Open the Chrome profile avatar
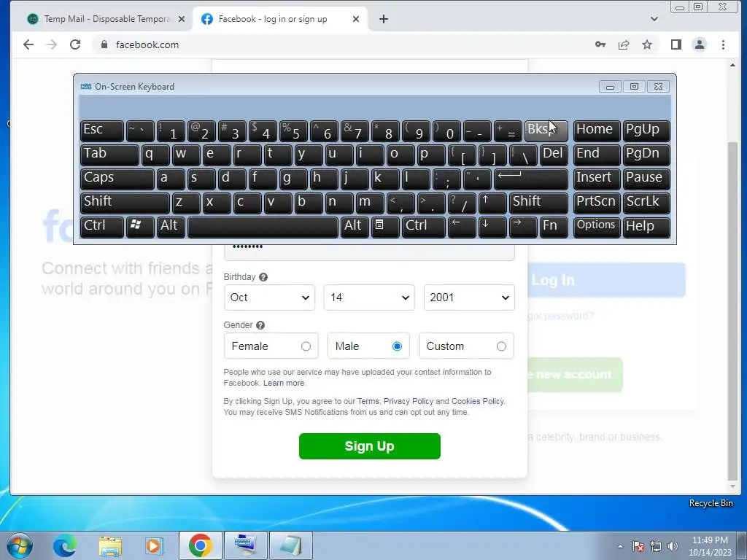The width and height of the screenshot is (747, 560). [700, 44]
